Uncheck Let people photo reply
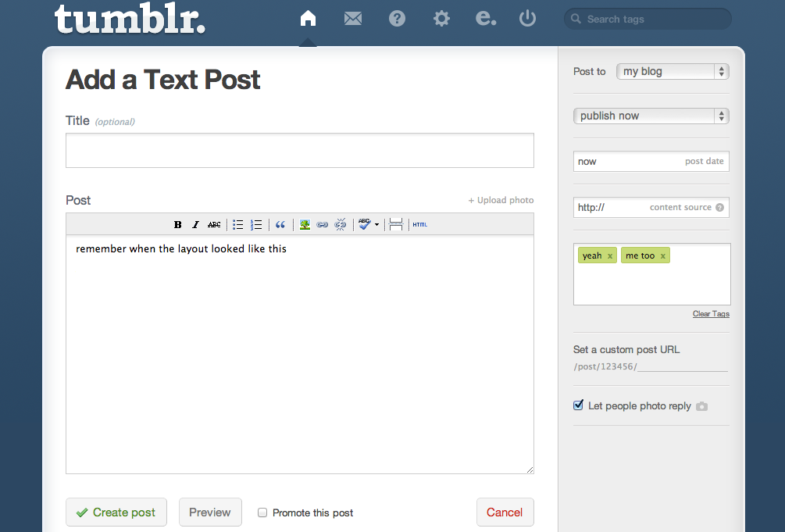 [579, 405]
